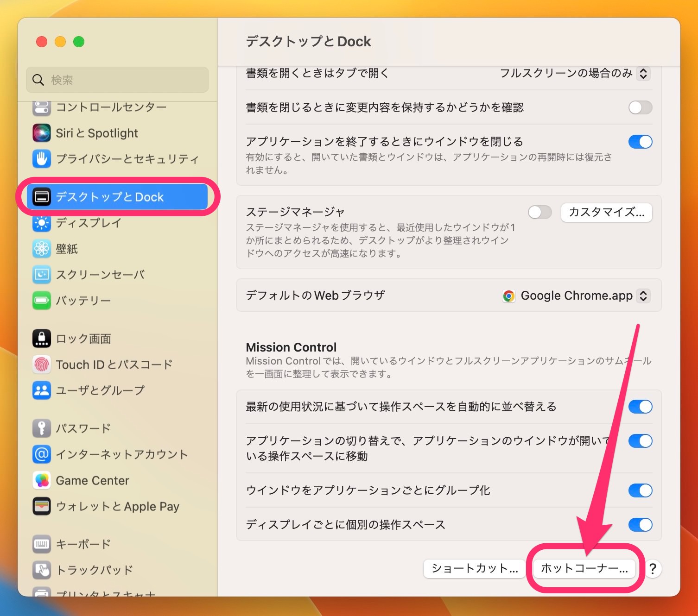Click the Mission Control section heading
Screen dimensions: 698x616
[x=291, y=347]
